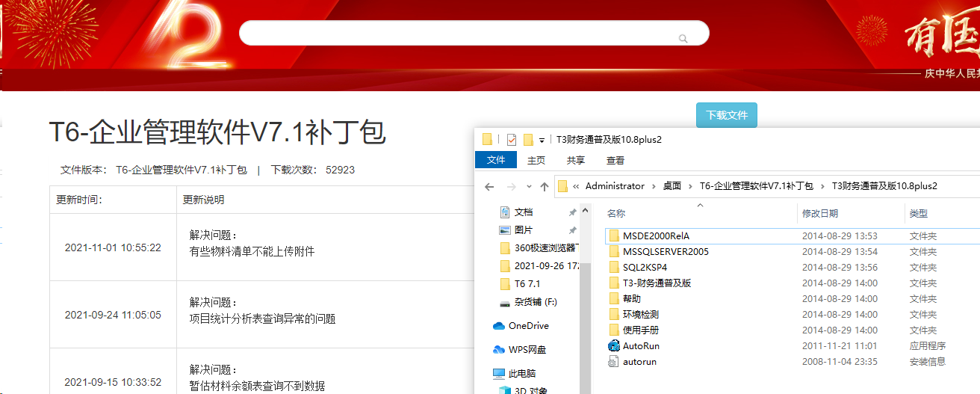Select the 杂货铺 (F:) drive in the sidebar

pos(536,302)
